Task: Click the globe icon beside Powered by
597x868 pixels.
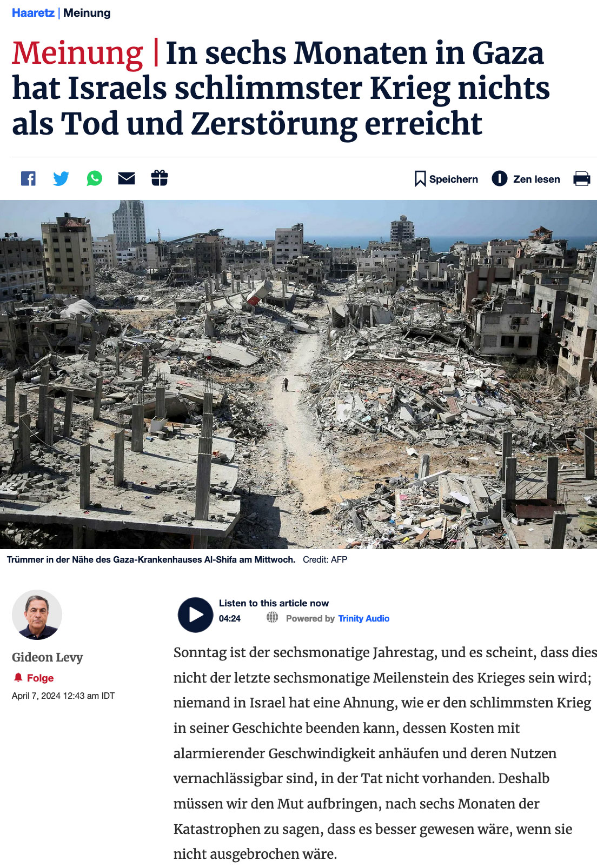Action: pos(273,618)
